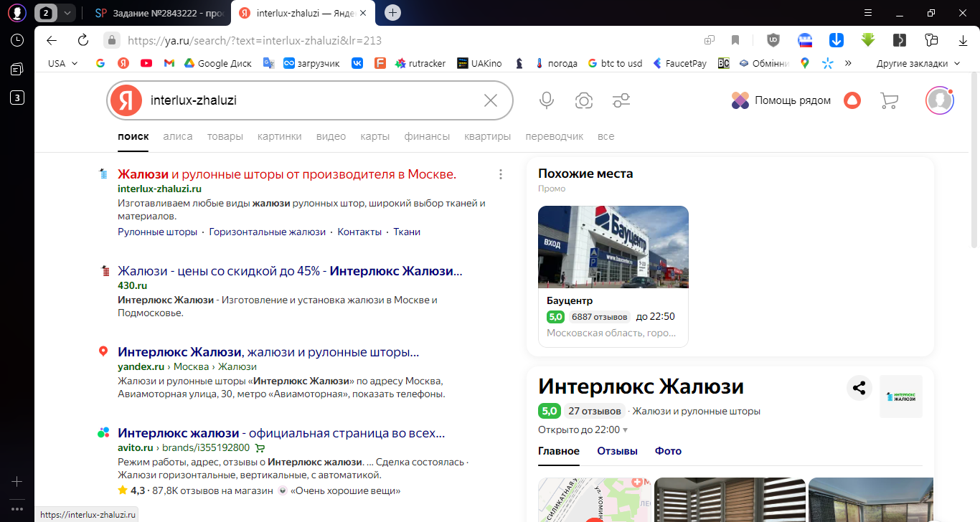Show hidden bookmarks with the double chevron
Image resolution: width=980 pixels, height=522 pixels.
[848, 63]
